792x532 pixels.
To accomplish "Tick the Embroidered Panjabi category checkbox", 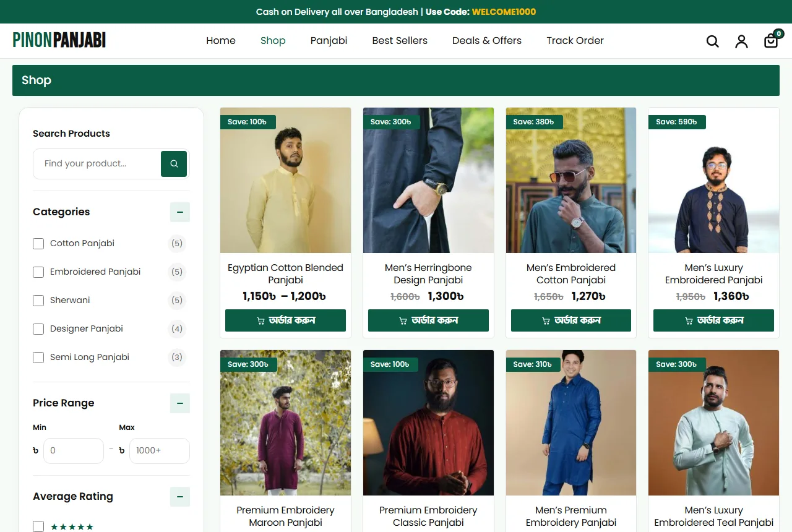I will pyautogui.click(x=38, y=272).
